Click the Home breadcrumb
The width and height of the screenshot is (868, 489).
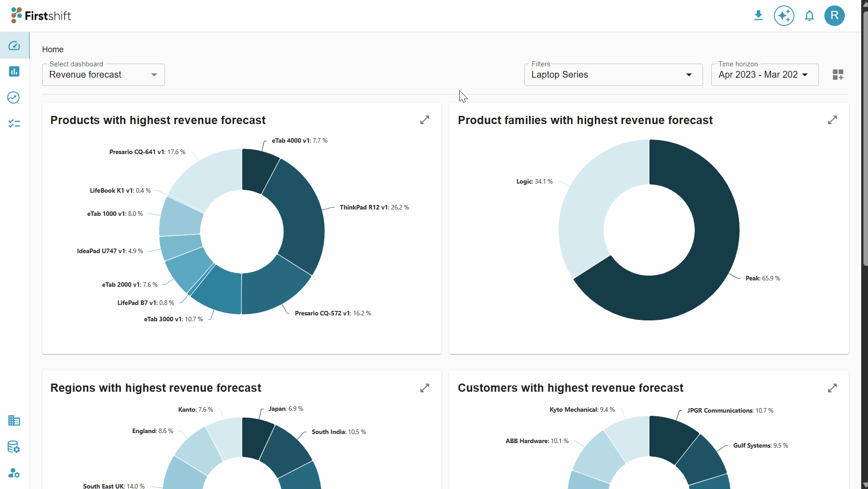(x=53, y=50)
